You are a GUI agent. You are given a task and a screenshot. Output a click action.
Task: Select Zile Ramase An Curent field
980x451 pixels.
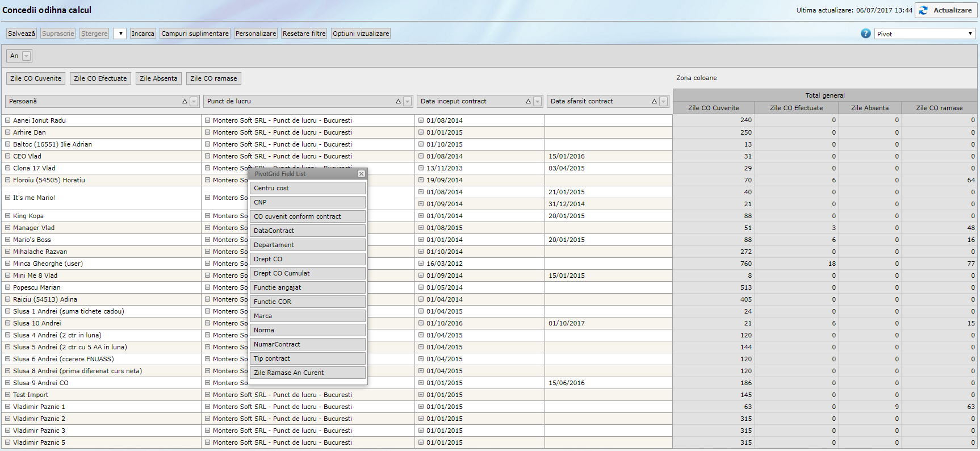308,373
